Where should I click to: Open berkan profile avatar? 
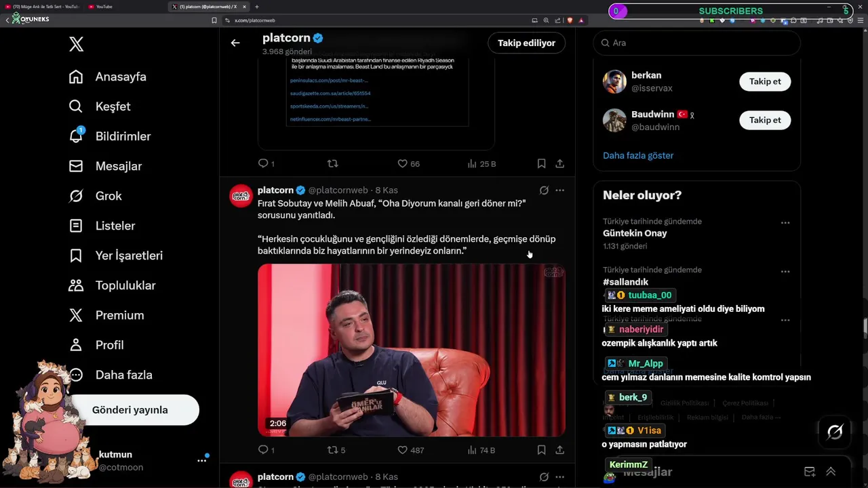pyautogui.click(x=614, y=81)
